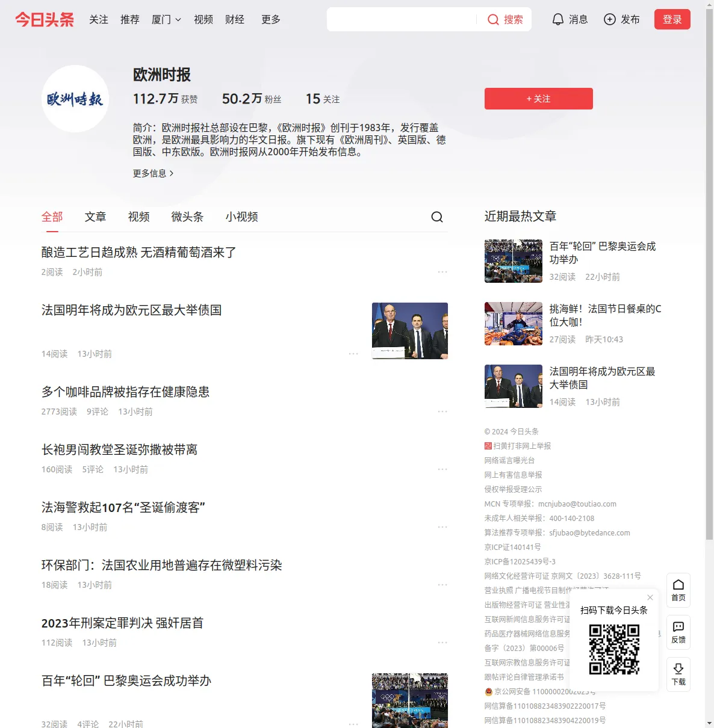This screenshot has height=728, width=714.
Task: Open more options for 法海警救起107名 article
Action: tap(442, 527)
